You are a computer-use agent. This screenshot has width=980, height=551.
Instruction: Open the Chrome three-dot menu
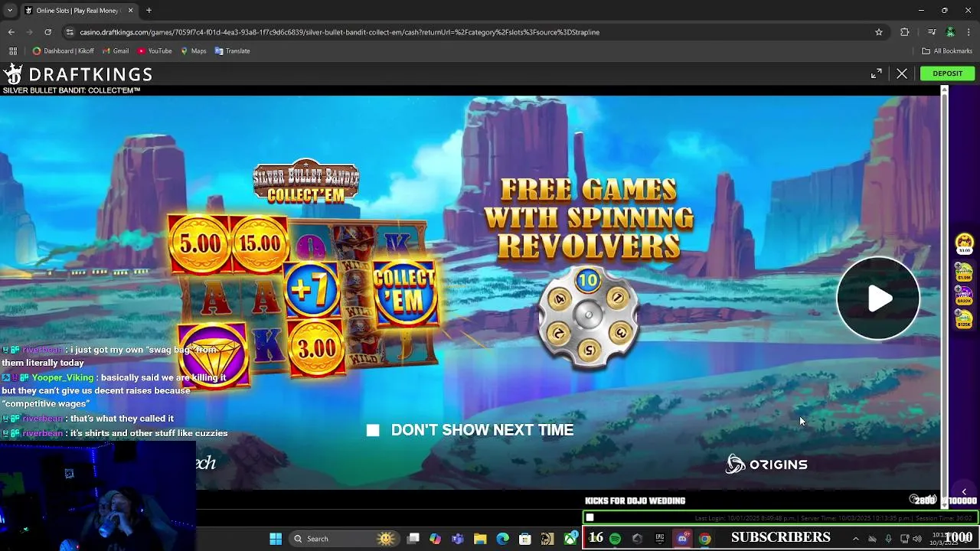[x=969, y=32]
